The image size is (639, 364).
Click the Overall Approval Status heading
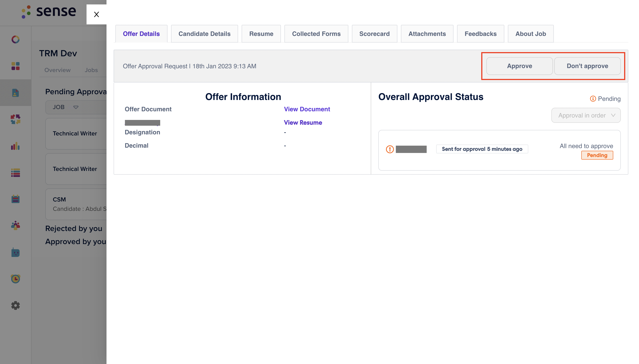click(431, 97)
